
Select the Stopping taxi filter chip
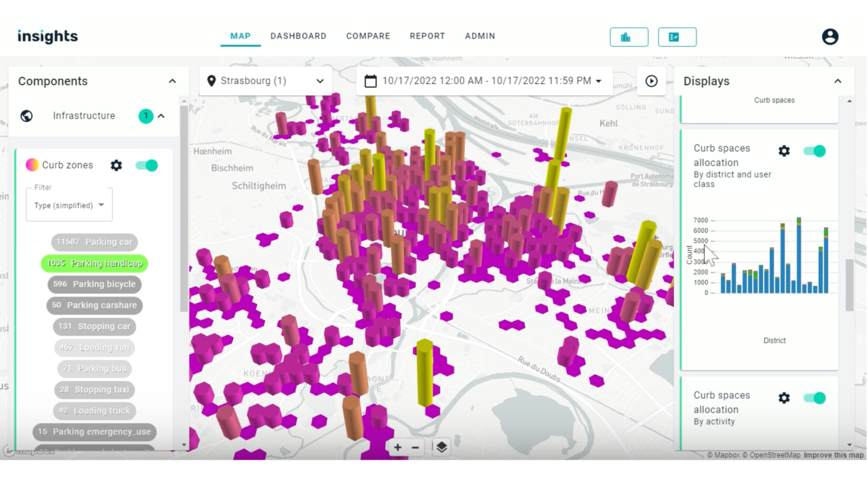[95, 390]
